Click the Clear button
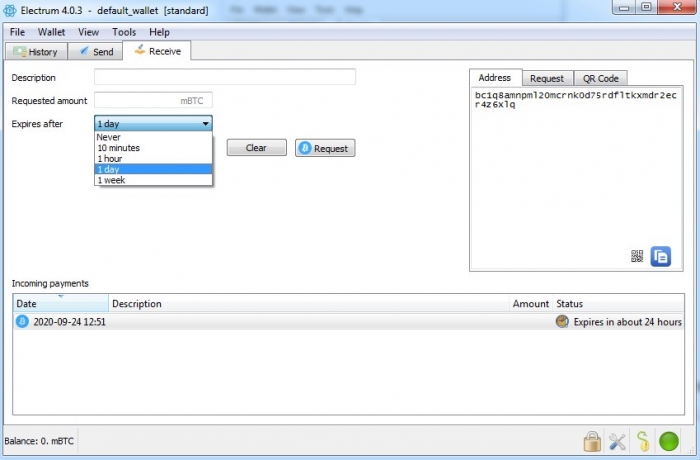The height and width of the screenshot is (460, 700). 256,148
